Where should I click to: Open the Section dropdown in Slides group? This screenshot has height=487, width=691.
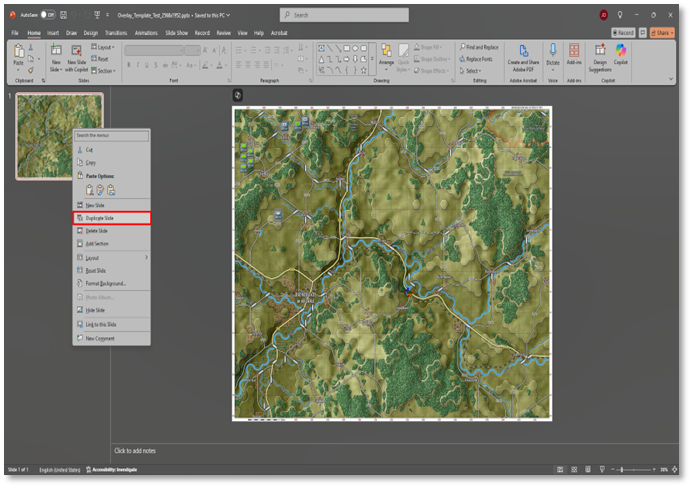pyautogui.click(x=104, y=71)
